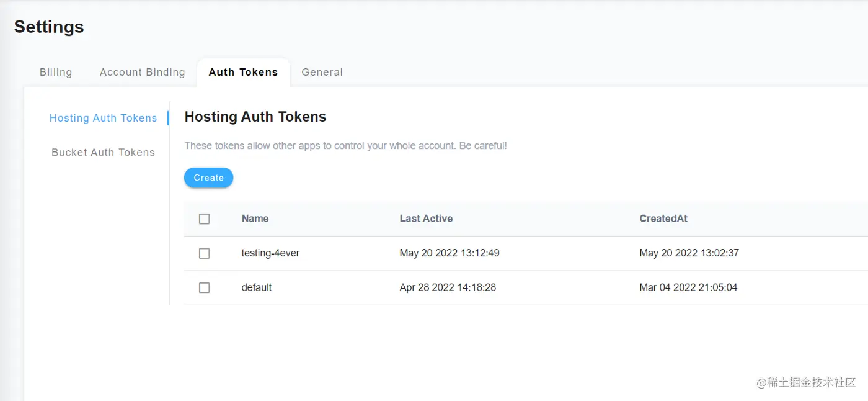
Task: Click the Hosting Auth Tokens section heading
Action: (x=255, y=117)
